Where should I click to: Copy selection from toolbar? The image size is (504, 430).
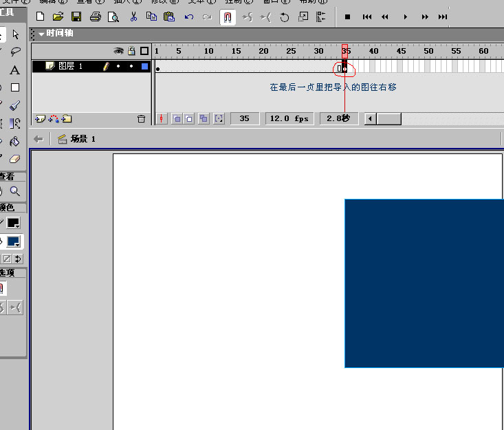coord(151,17)
